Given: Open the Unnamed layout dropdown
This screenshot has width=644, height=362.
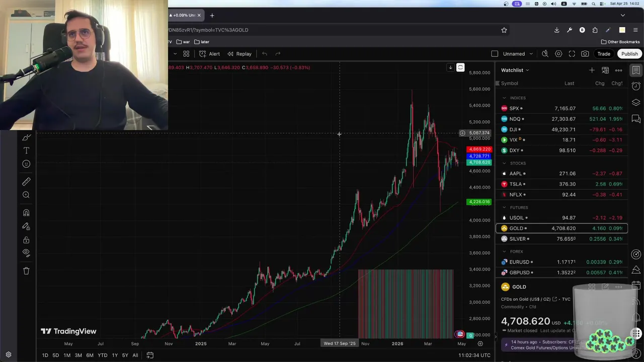Looking at the screenshot, I should (518, 54).
